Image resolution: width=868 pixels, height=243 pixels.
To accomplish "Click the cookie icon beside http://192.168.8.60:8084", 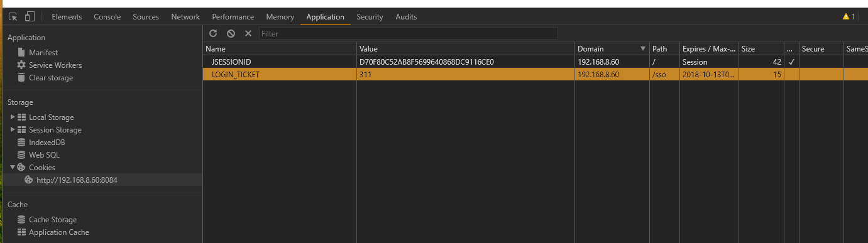I will (29, 180).
